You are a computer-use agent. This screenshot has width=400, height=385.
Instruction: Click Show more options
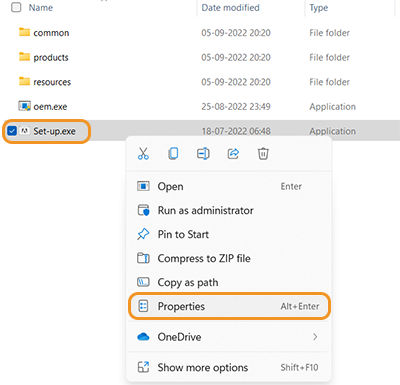(229, 367)
